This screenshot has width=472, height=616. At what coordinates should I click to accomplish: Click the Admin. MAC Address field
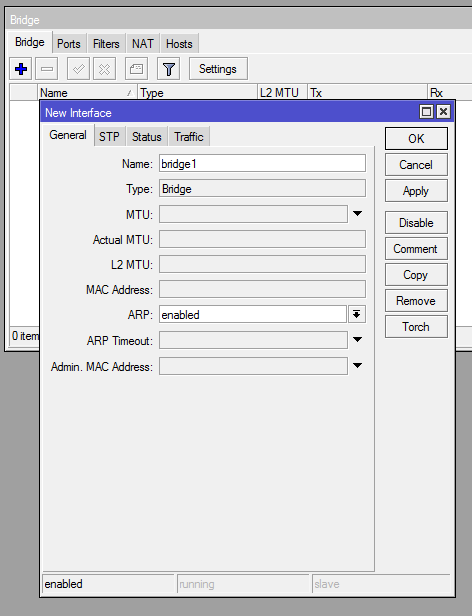pyautogui.click(x=253, y=366)
